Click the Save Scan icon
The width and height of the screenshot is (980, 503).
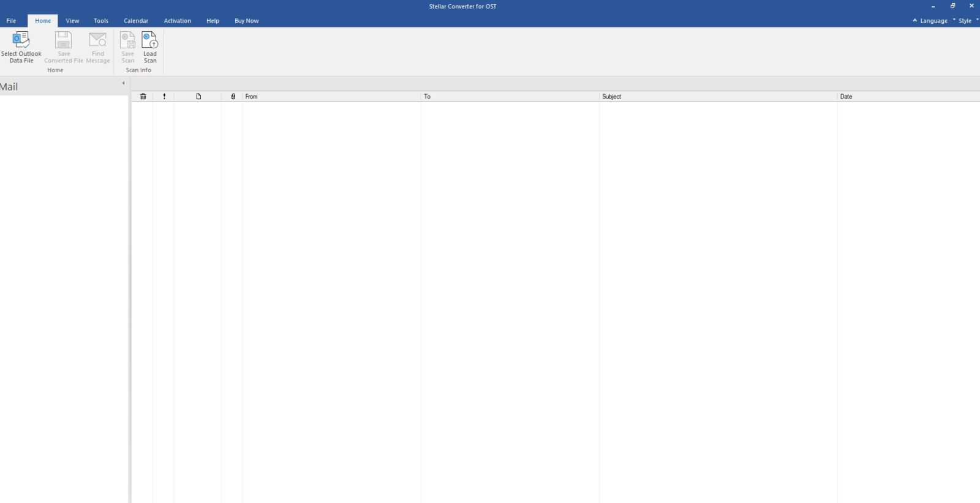(127, 40)
